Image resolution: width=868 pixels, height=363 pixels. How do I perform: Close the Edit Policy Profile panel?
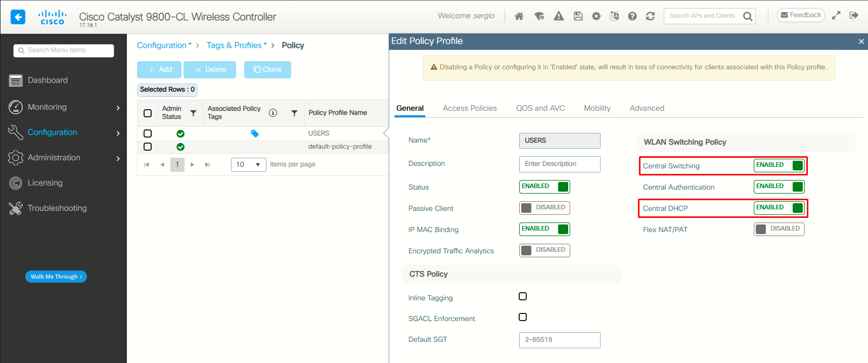point(861,41)
